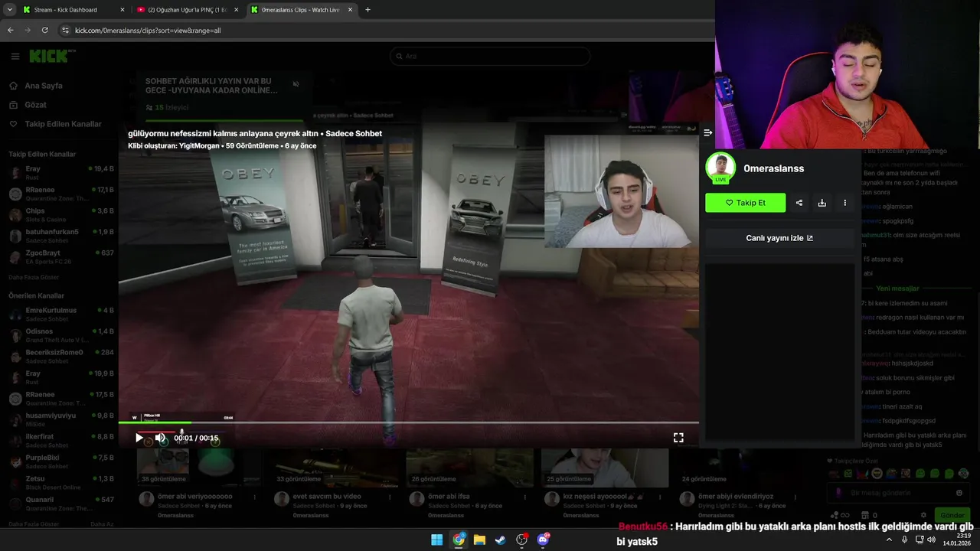Open the clip's three-dot more options
Viewport: 980px width, 551px height.
844,203
